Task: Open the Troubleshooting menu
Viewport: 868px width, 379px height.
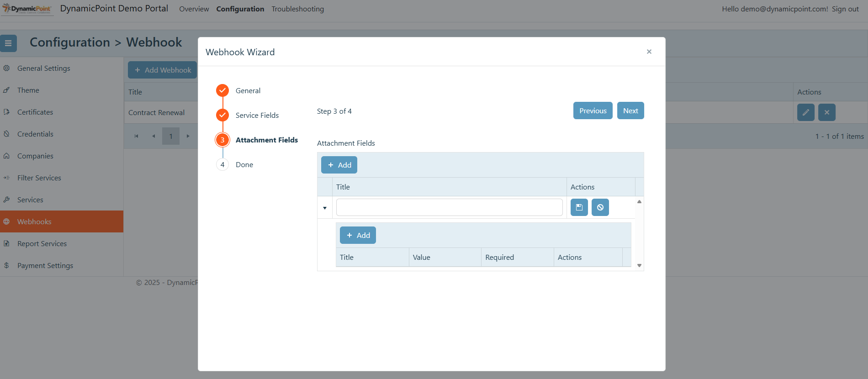Action: pos(298,9)
